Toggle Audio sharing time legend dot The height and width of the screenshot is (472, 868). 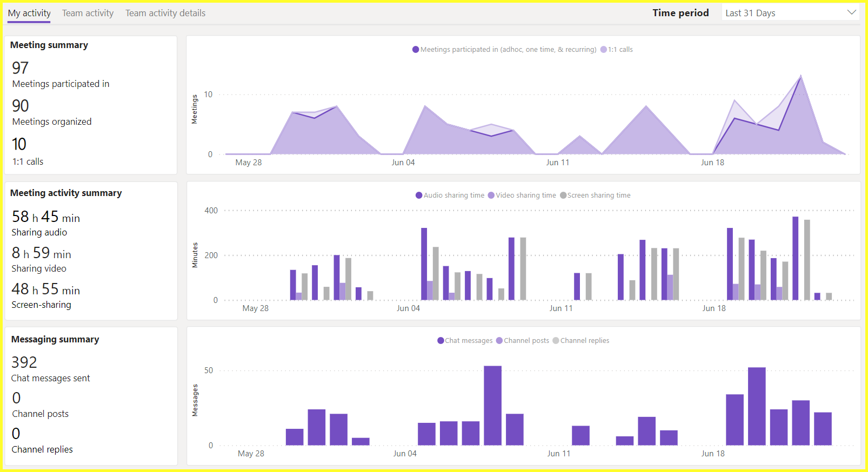[x=419, y=195]
